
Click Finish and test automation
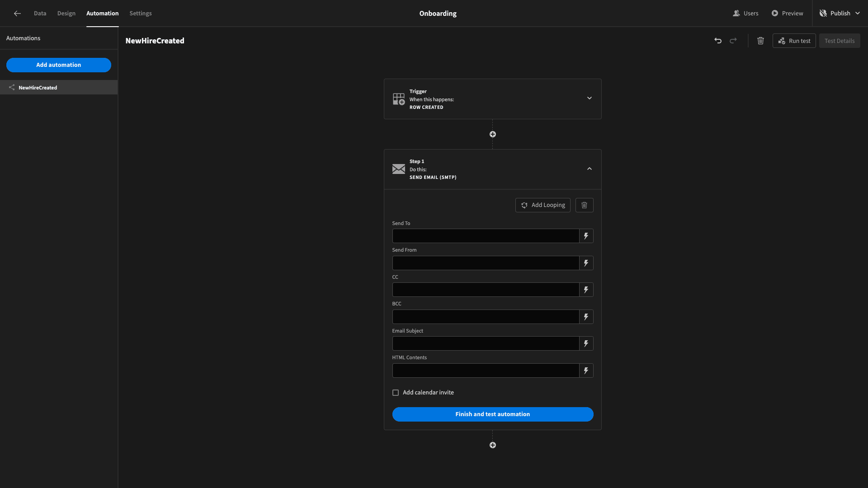point(493,414)
